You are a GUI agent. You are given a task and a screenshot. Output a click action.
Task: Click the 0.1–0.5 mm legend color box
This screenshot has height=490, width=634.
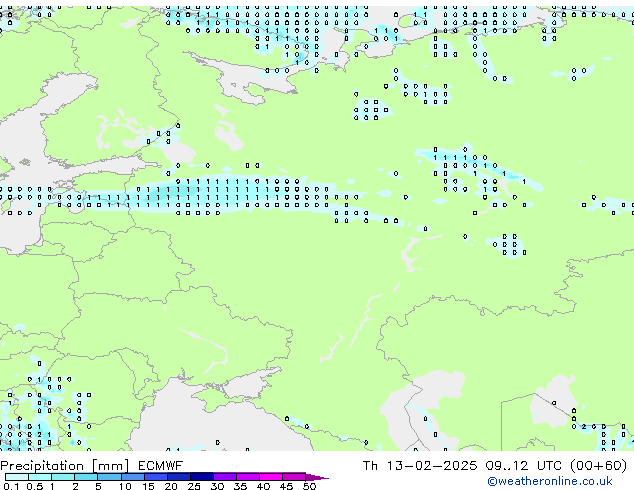17,477
